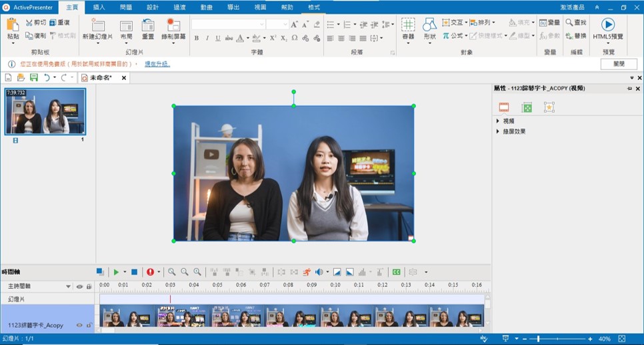The height and width of the screenshot is (345, 644).
Task: Click the HTML5預覽 preview play icon
Action: (x=608, y=25)
